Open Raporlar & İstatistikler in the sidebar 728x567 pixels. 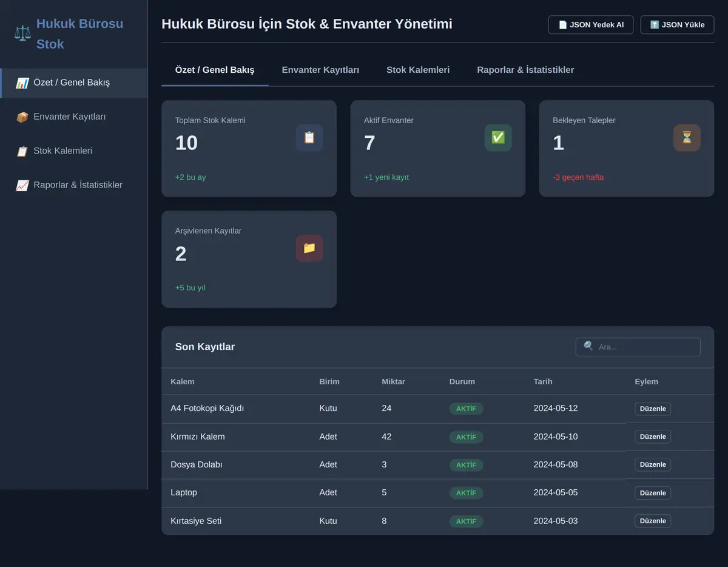click(x=73, y=185)
